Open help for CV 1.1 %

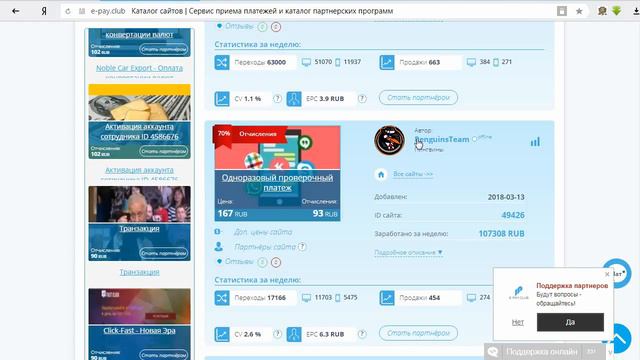point(277,99)
